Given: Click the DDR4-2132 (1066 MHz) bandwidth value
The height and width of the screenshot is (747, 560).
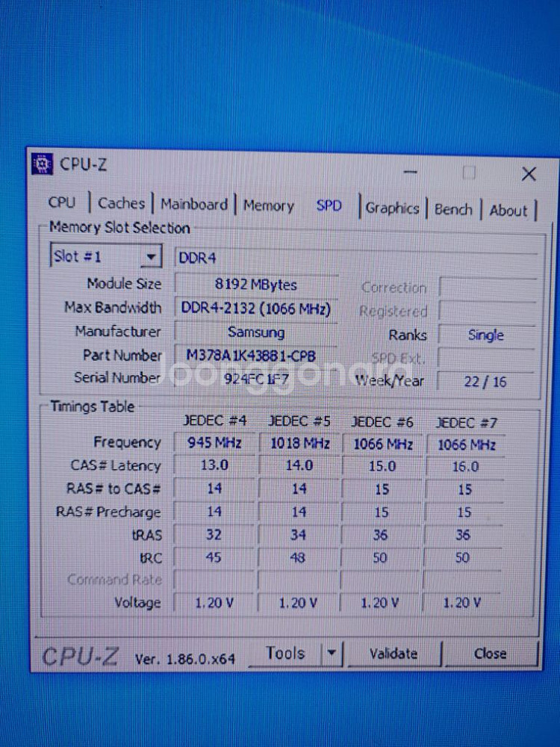Looking at the screenshot, I should coord(255,309).
